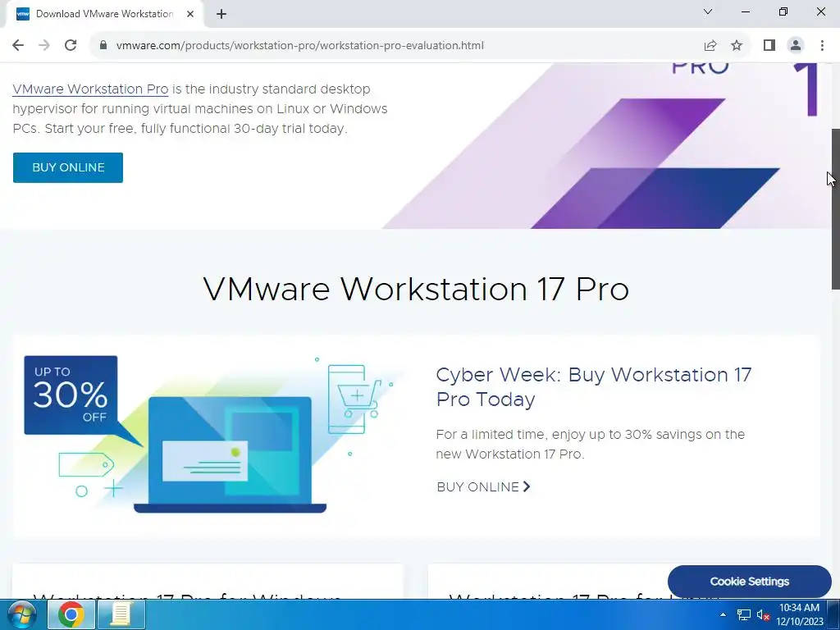Expand the tab search dropdown
Viewport: 840px width, 630px height.
708,11
